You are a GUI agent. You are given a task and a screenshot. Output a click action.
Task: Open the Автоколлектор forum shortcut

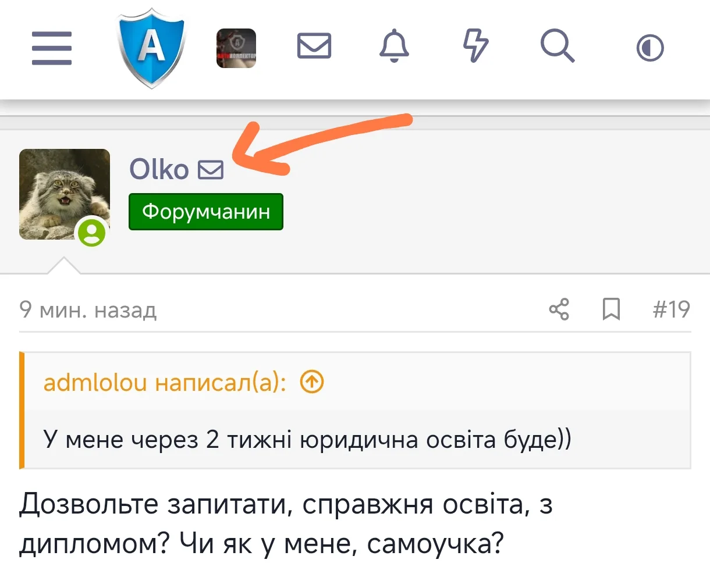[x=236, y=48]
